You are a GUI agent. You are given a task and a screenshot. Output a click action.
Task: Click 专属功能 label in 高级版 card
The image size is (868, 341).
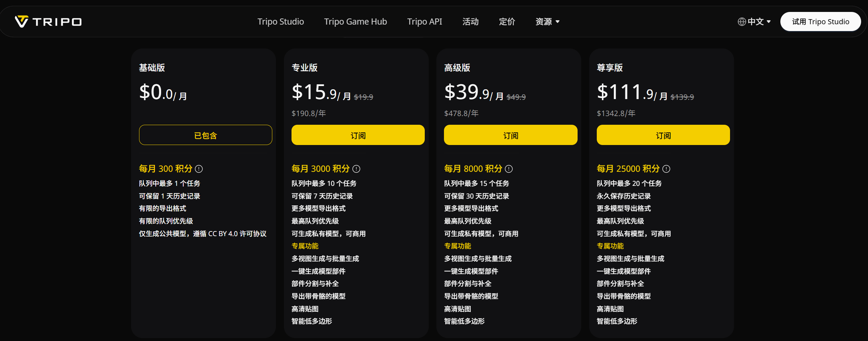tap(458, 246)
